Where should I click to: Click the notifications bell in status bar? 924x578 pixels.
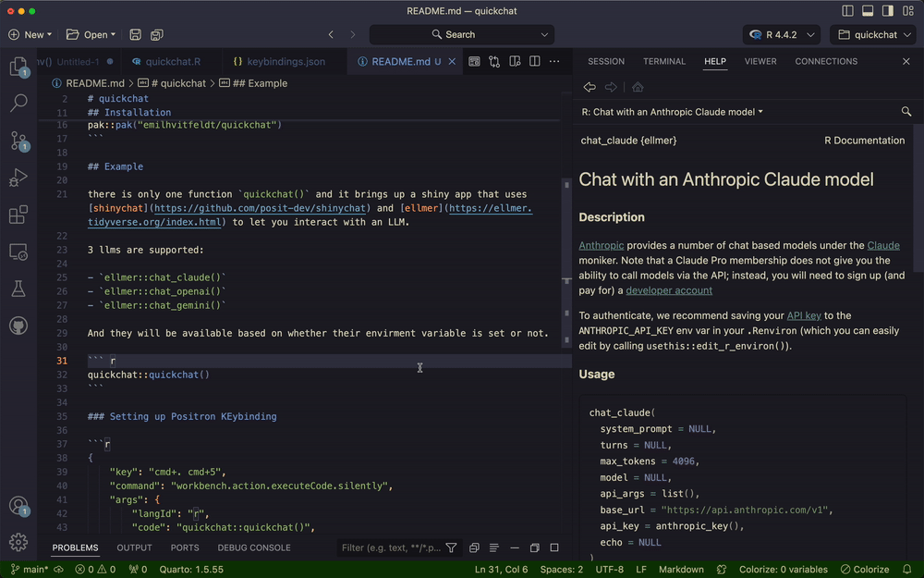pos(907,569)
